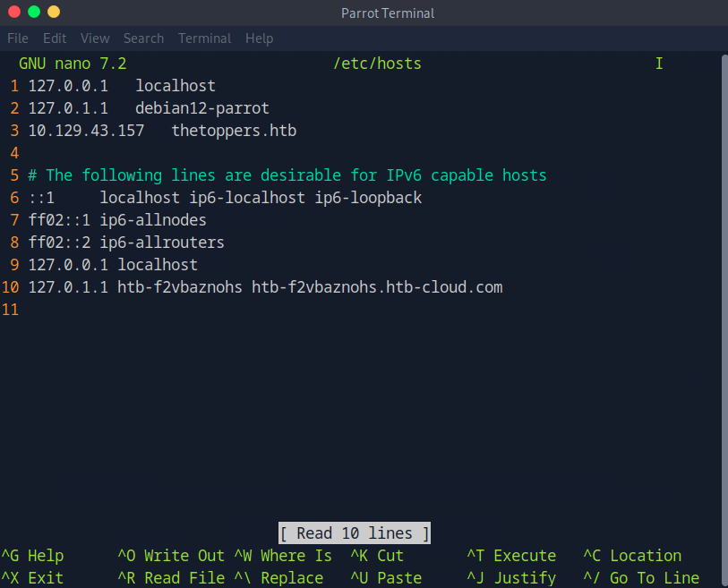Screen dimensions: 728x588
Task: Open the File menu
Action: [18, 38]
